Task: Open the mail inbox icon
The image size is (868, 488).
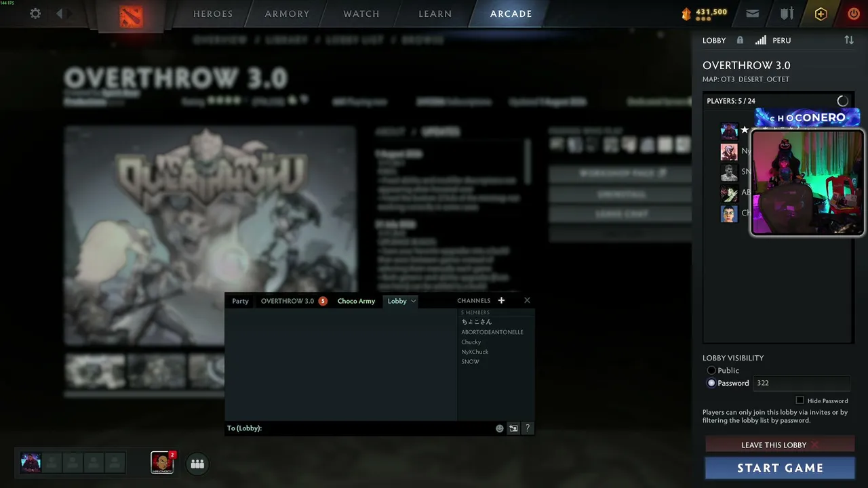Action: pyautogui.click(x=753, y=14)
